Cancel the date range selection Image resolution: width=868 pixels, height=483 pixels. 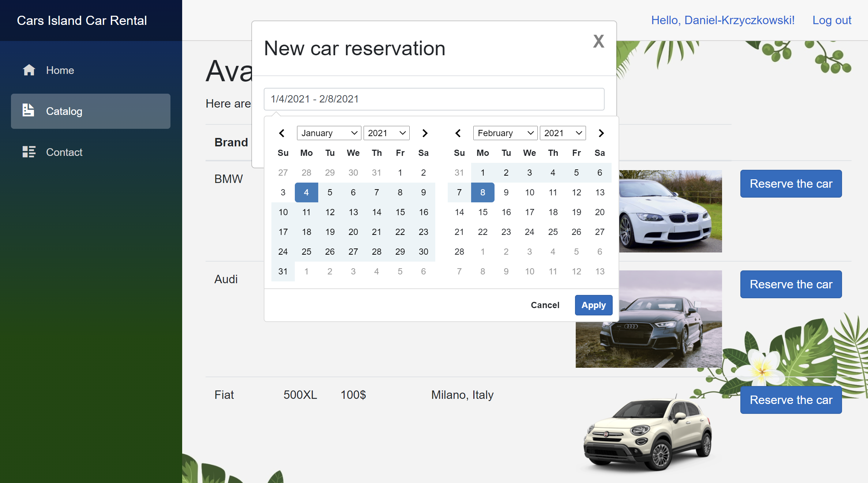click(x=545, y=305)
